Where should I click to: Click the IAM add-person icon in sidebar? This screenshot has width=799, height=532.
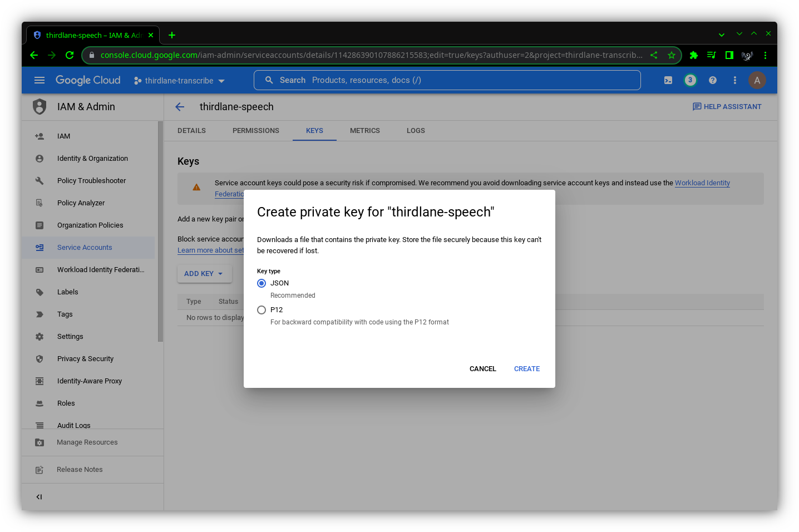click(40, 136)
